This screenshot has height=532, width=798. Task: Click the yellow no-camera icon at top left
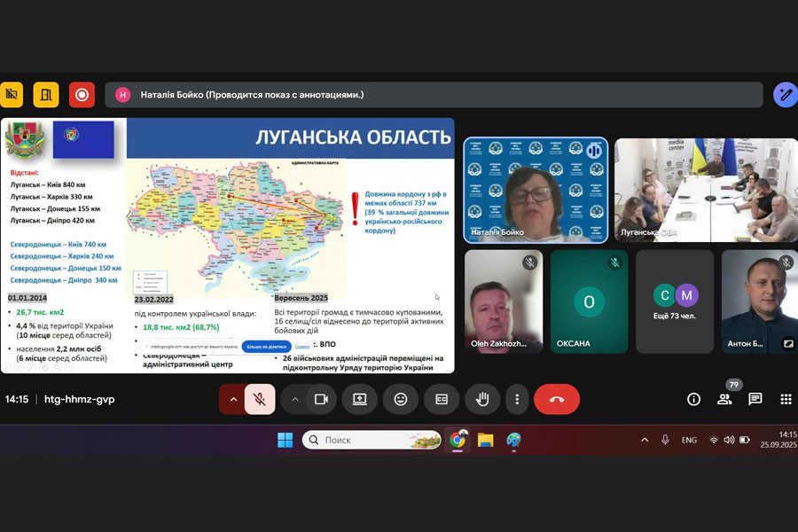pyautogui.click(x=12, y=95)
